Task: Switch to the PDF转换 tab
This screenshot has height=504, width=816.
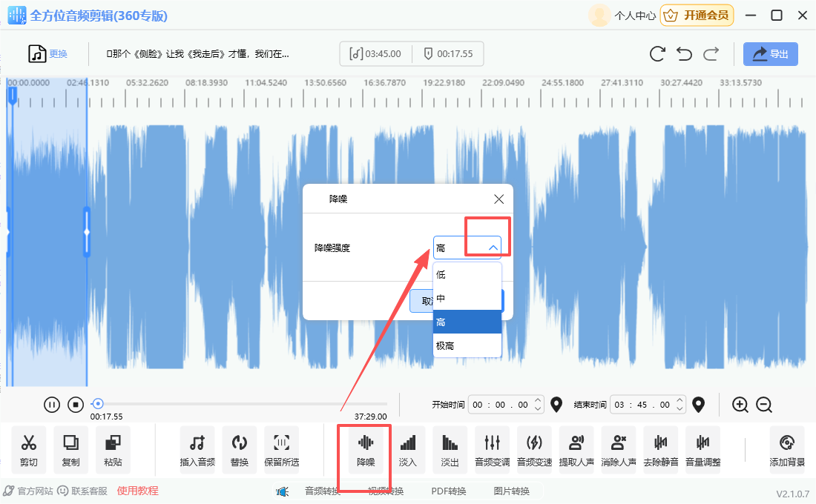Action: [x=449, y=491]
